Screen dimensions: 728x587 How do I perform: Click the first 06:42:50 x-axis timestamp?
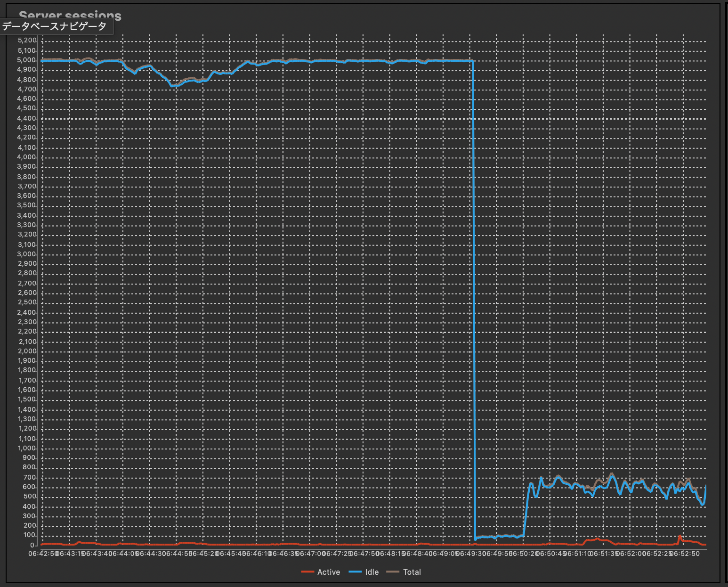42,554
